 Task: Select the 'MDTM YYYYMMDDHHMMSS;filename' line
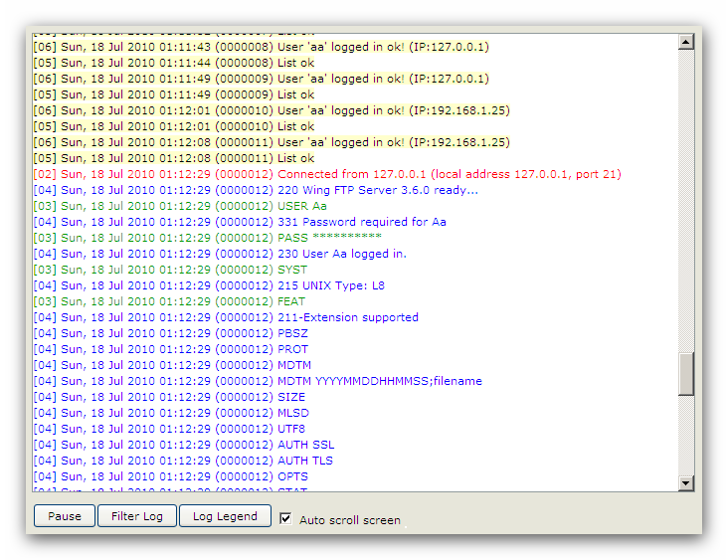pyautogui.click(x=258, y=381)
